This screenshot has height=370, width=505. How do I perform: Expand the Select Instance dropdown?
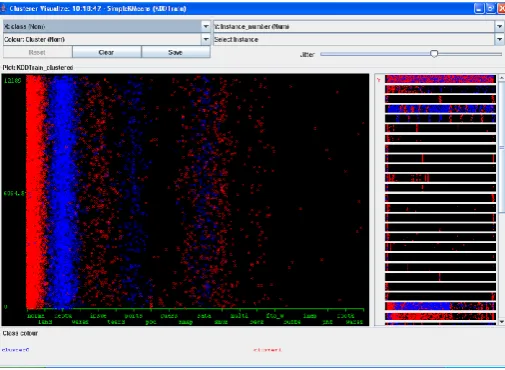tap(358, 39)
